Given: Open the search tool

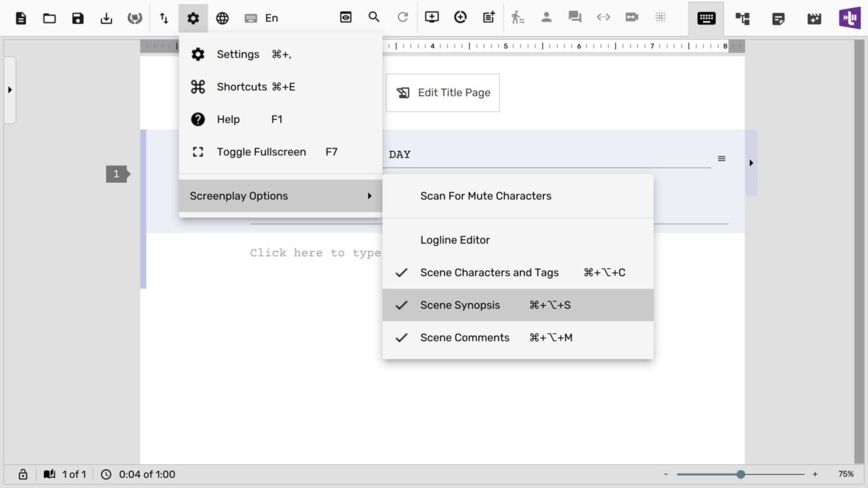Looking at the screenshot, I should click(x=374, y=17).
